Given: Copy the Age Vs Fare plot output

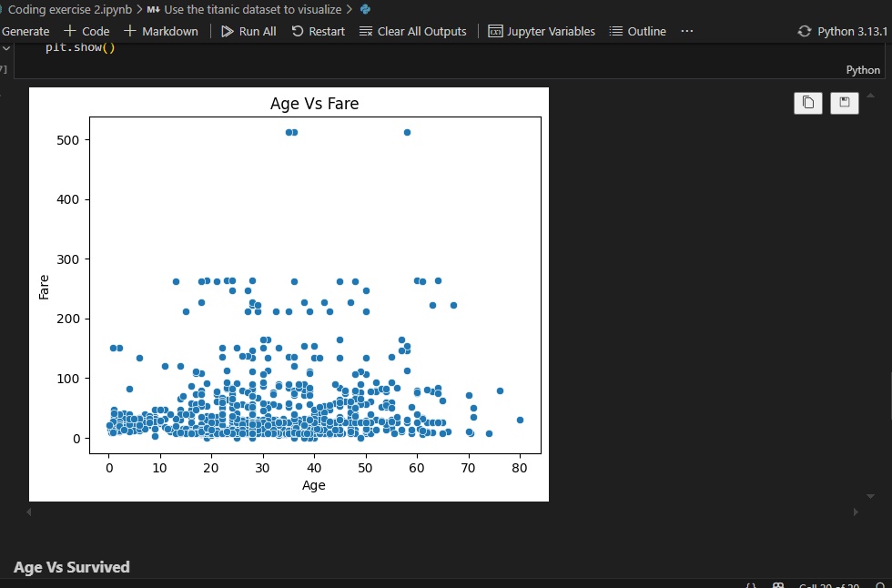Looking at the screenshot, I should 808,103.
